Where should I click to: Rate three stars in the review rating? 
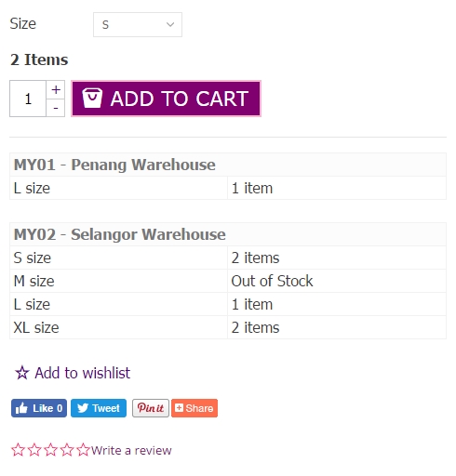tap(51, 450)
